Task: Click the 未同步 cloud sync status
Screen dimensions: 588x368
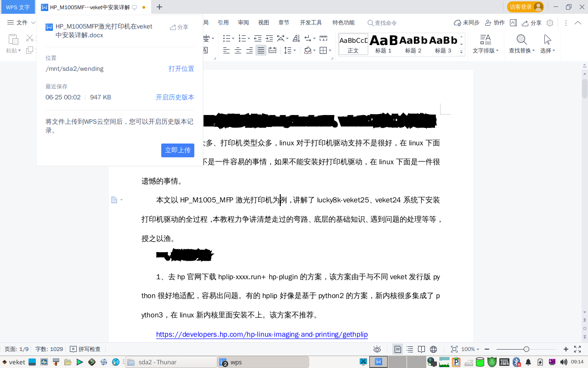Action: 466,23
